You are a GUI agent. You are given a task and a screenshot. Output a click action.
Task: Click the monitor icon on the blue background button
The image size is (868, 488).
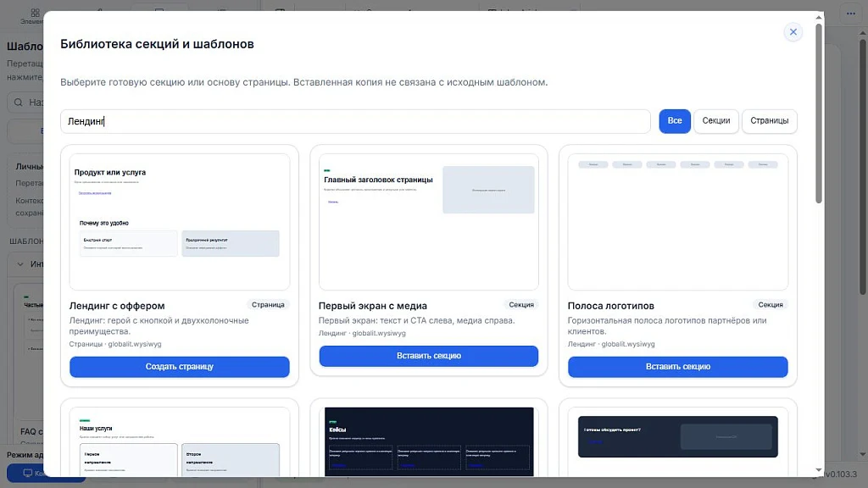click(x=28, y=473)
